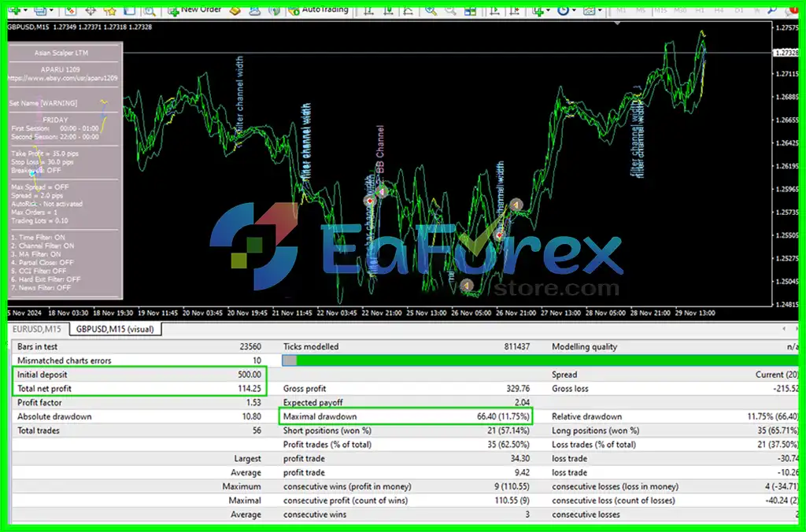Click the chart tabs scroll-right arrow
This screenshot has height=532, width=806.
point(797,329)
